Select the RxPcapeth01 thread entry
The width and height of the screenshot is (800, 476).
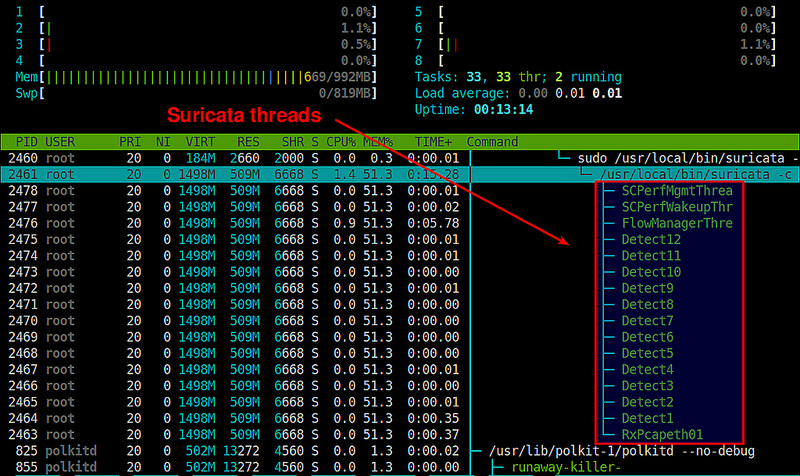coord(662,434)
